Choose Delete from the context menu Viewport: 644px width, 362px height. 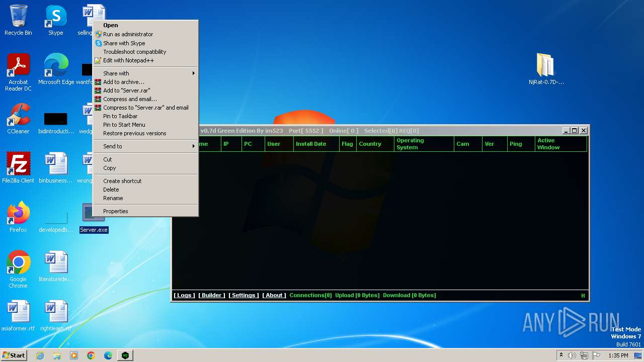click(146, 190)
